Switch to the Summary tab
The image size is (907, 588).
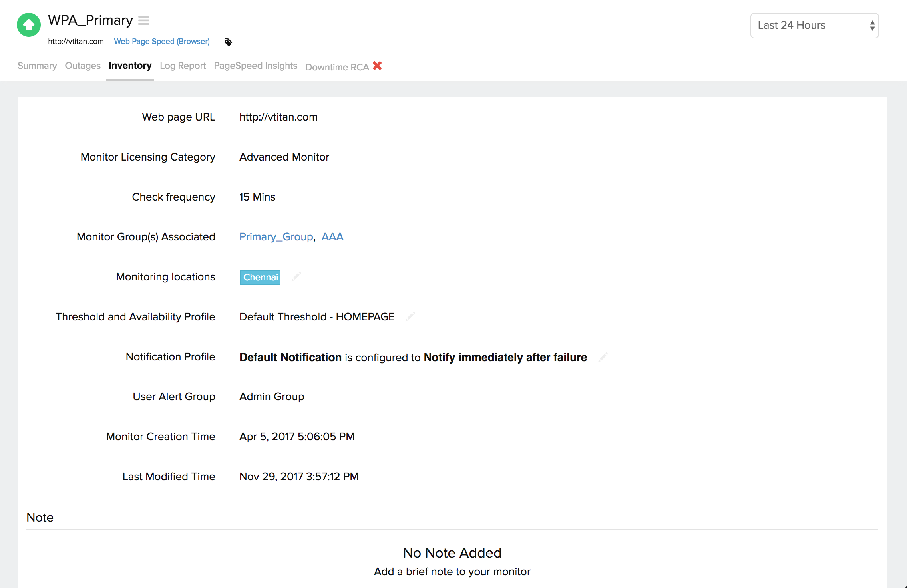pyautogui.click(x=37, y=66)
